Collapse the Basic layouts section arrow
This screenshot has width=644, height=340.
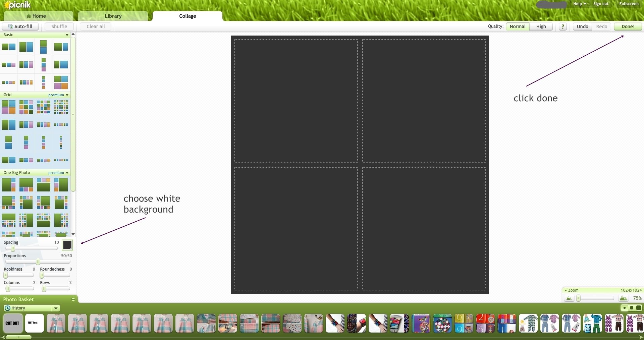tap(67, 35)
